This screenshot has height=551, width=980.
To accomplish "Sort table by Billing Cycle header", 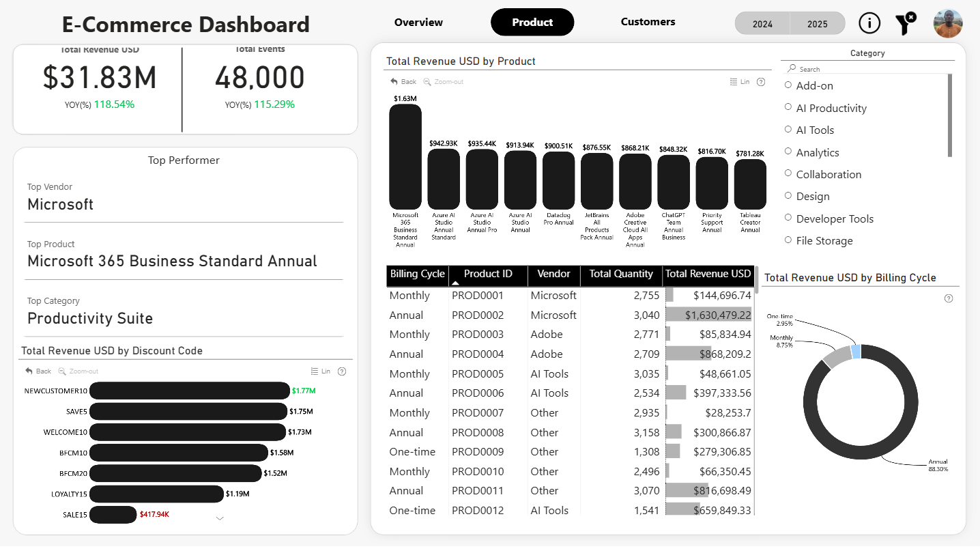I will tap(417, 274).
